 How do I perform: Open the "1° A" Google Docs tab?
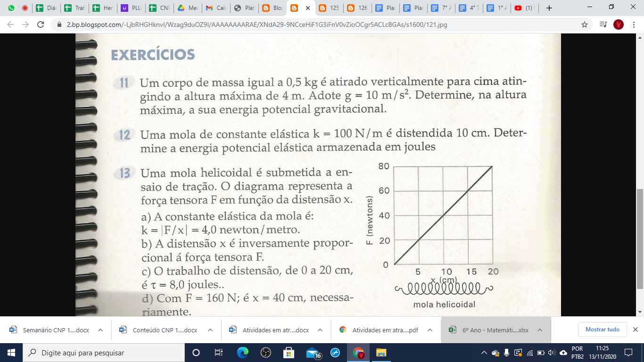(x=498, y=8)
